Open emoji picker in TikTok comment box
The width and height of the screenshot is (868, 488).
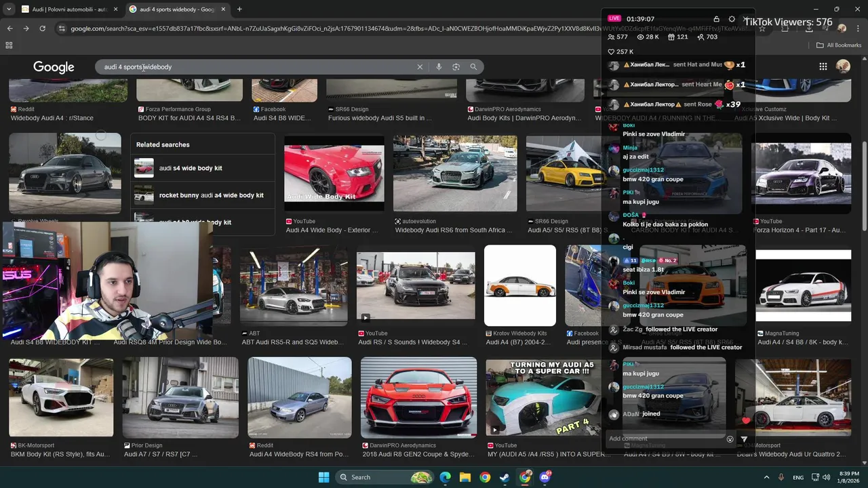tap(730, 439)
